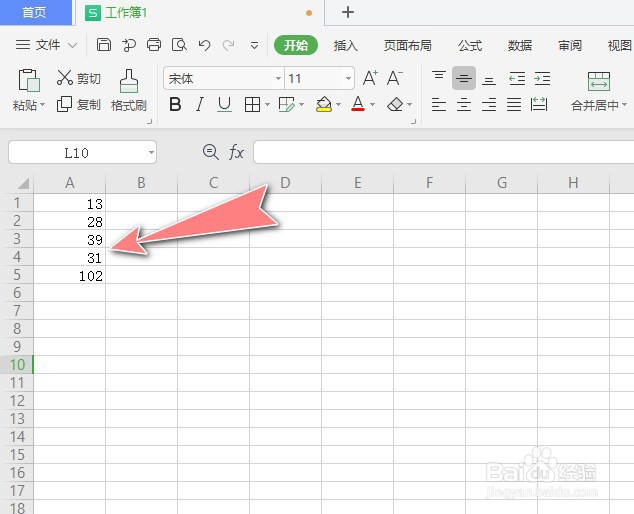The image size is (634, 514).
Task: Open quick access toolbar customize dropdown
Action: 254,45
